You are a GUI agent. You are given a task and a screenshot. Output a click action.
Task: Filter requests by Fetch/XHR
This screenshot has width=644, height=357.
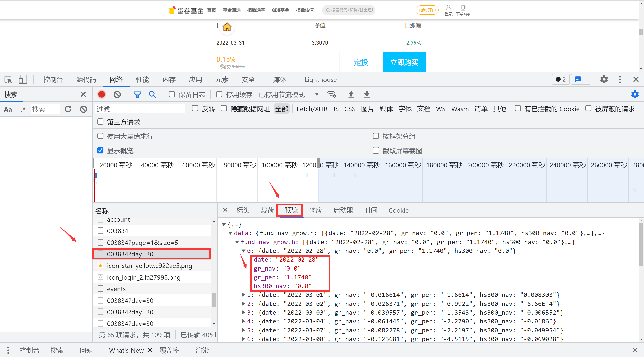pyautogui.click(x=312, y=109)
